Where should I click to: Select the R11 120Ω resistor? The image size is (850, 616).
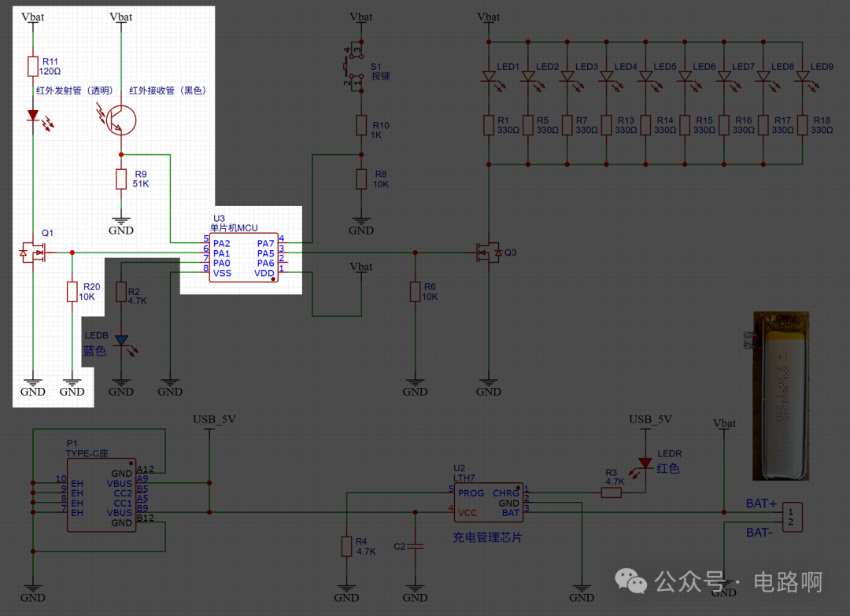click(32, 66)
